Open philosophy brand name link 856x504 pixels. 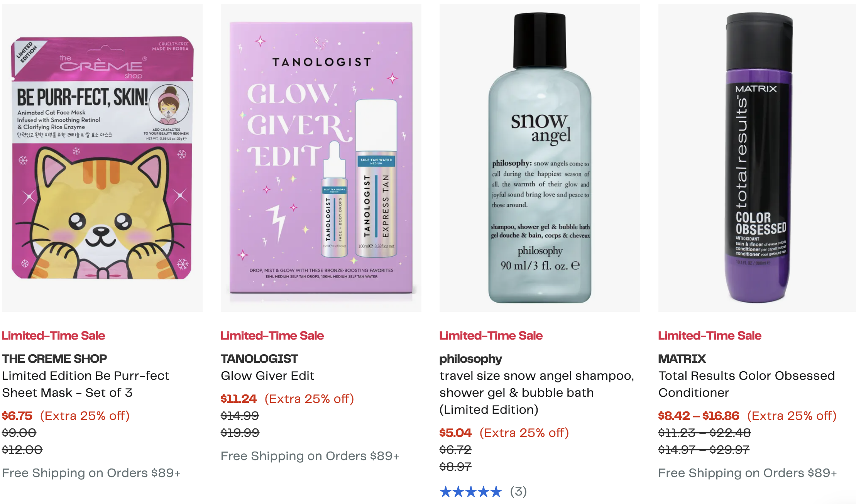[x=470, y=359]
